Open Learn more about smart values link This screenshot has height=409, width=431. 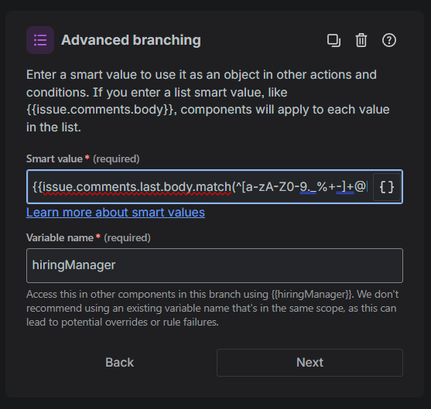(115, 212)
